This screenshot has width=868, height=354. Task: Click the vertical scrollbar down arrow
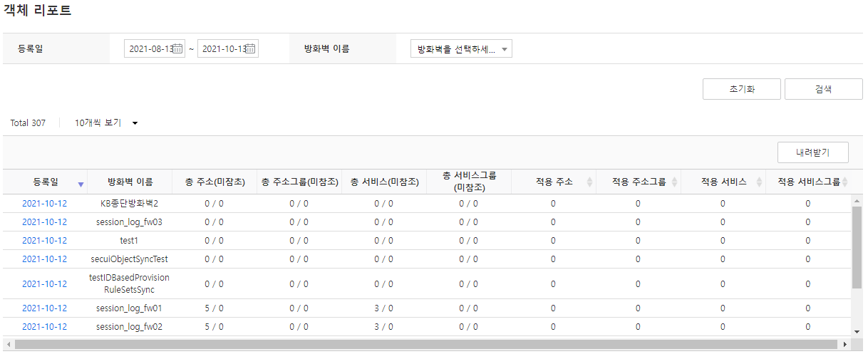click(857, 331)
